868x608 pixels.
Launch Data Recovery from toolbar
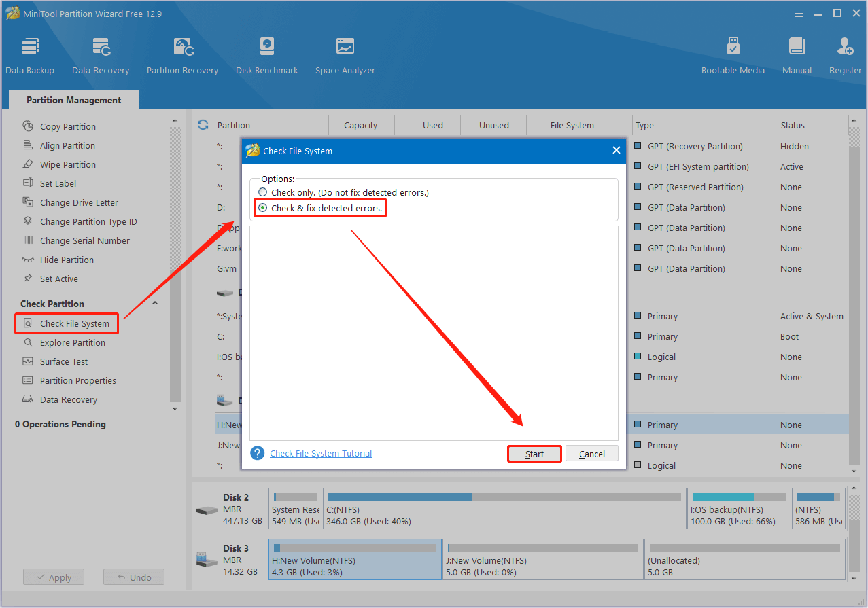[101, 56]
